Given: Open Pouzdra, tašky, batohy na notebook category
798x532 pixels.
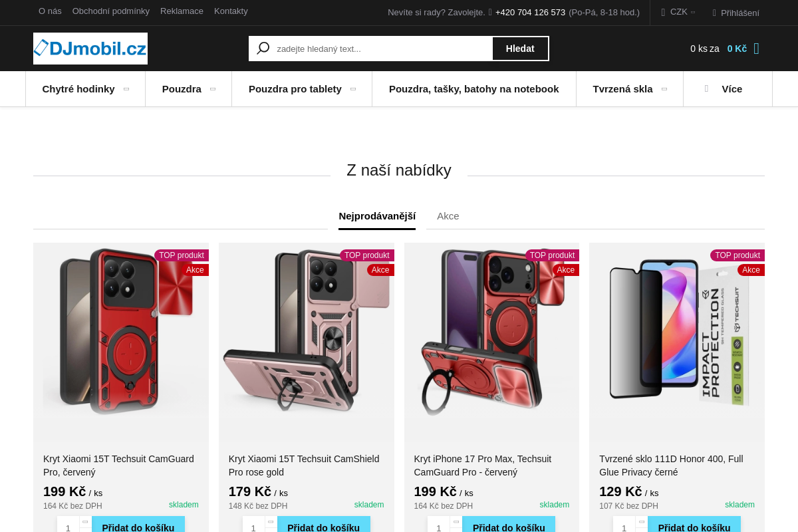Looking at the screenshot, I should coord(473,89).
